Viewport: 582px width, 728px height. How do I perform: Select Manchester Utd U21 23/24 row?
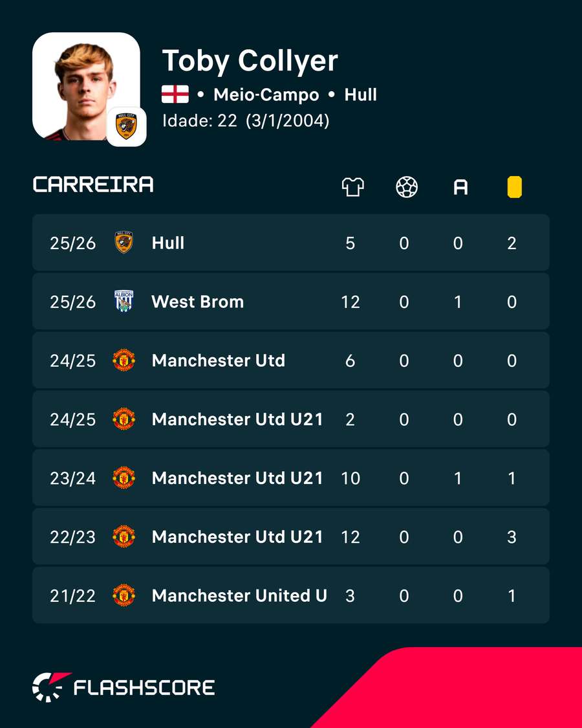click(x=291, y=478)
